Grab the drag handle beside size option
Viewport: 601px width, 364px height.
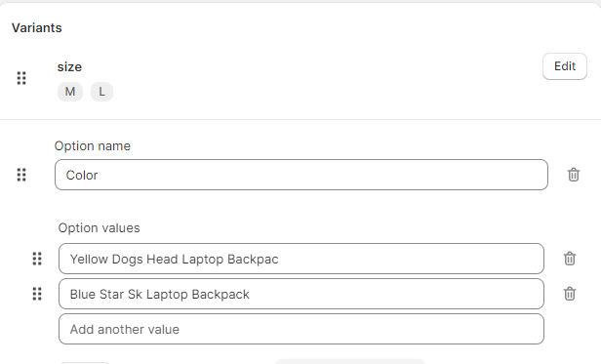21,78
